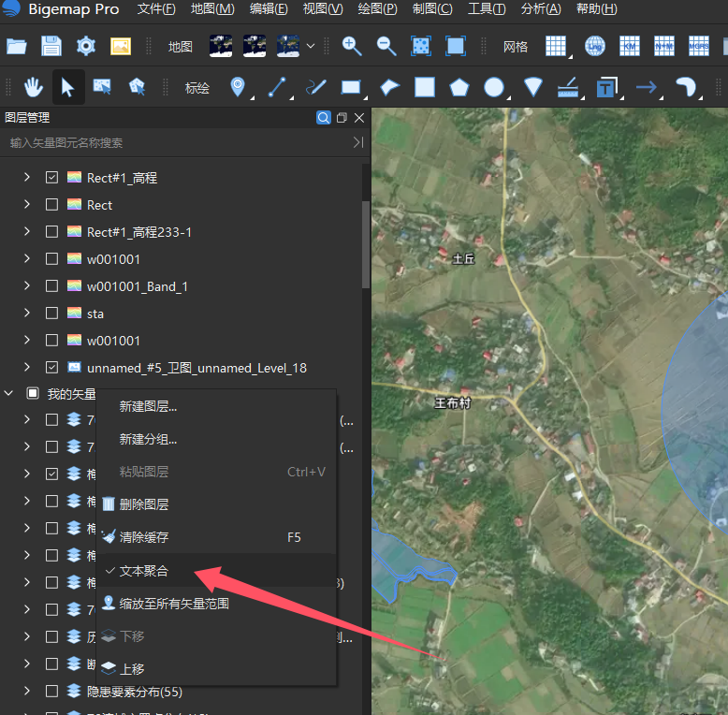
Task: Open settings via the gear icon
Action: click(x=86, y=46)
